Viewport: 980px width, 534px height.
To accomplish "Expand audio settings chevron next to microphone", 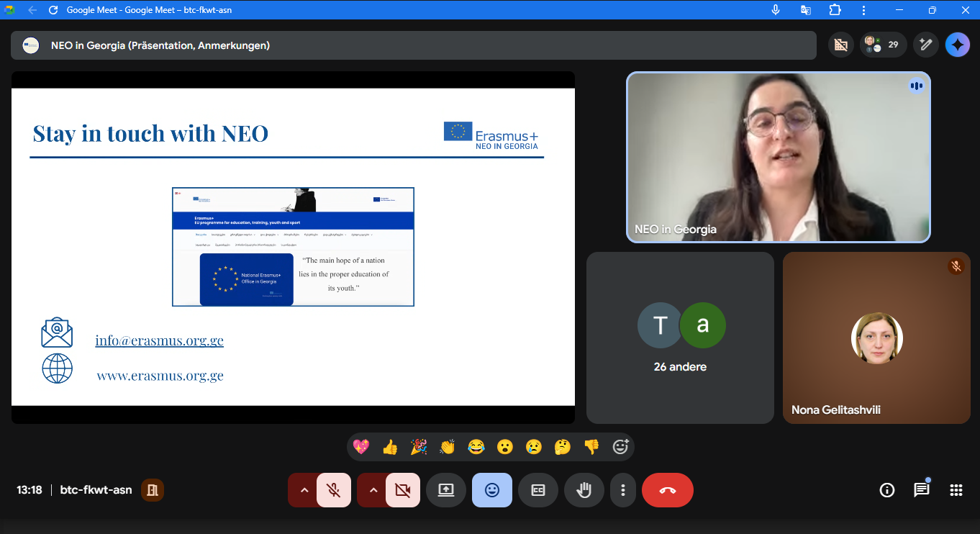I will (304, 490).
